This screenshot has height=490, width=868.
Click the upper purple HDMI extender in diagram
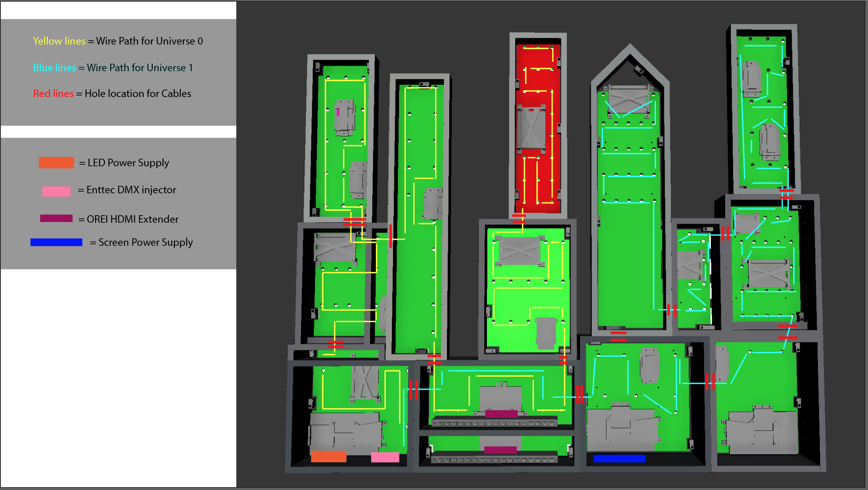click(x=501, y=414)
